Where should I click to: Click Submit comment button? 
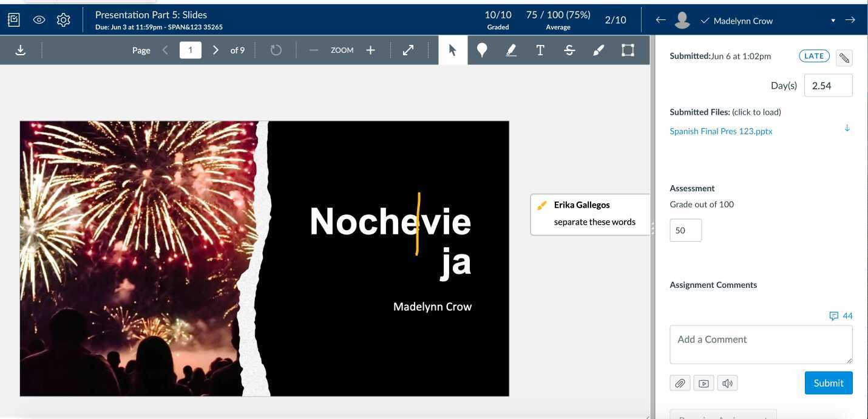click(x=828, y=383)
